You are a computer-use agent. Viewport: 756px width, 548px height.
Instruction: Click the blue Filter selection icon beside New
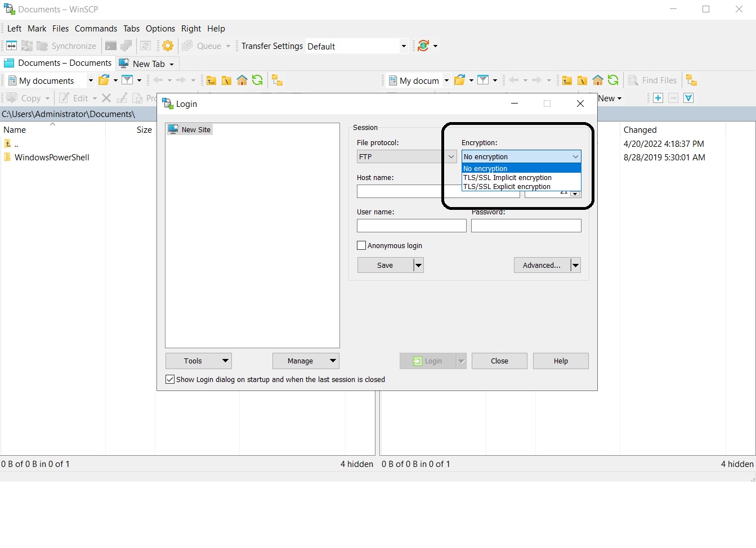click(688, 98)
